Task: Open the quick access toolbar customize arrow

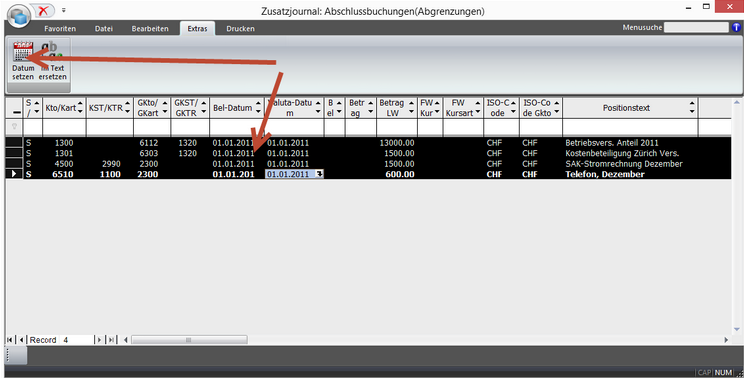Action: tap(64, 10)
